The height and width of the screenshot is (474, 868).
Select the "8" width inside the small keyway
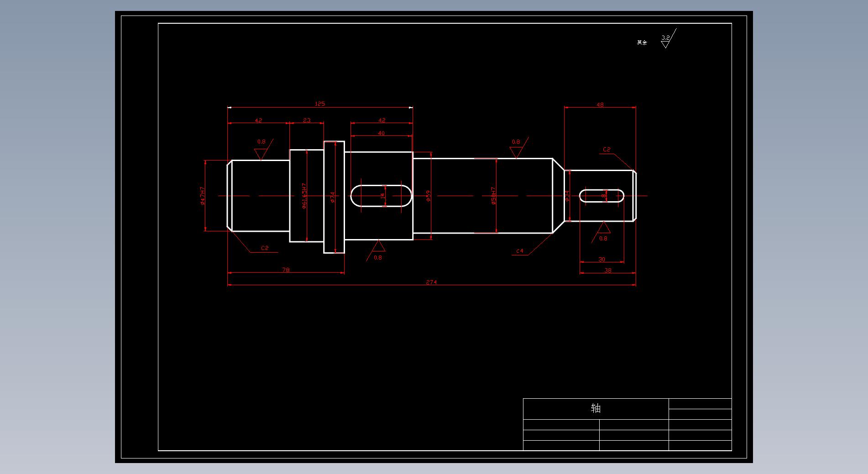click(603, 196)
